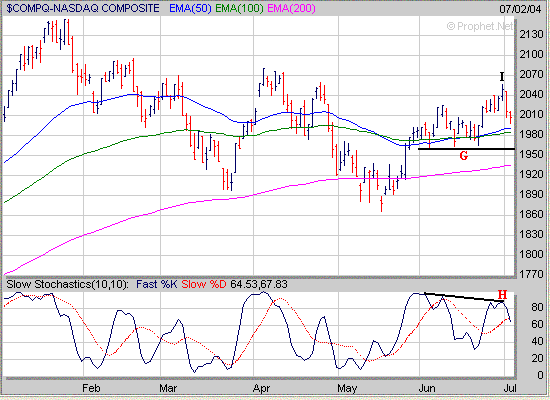Select the blue EMA(50) legend label
550x400 pixels.
(x=190, y=8)
